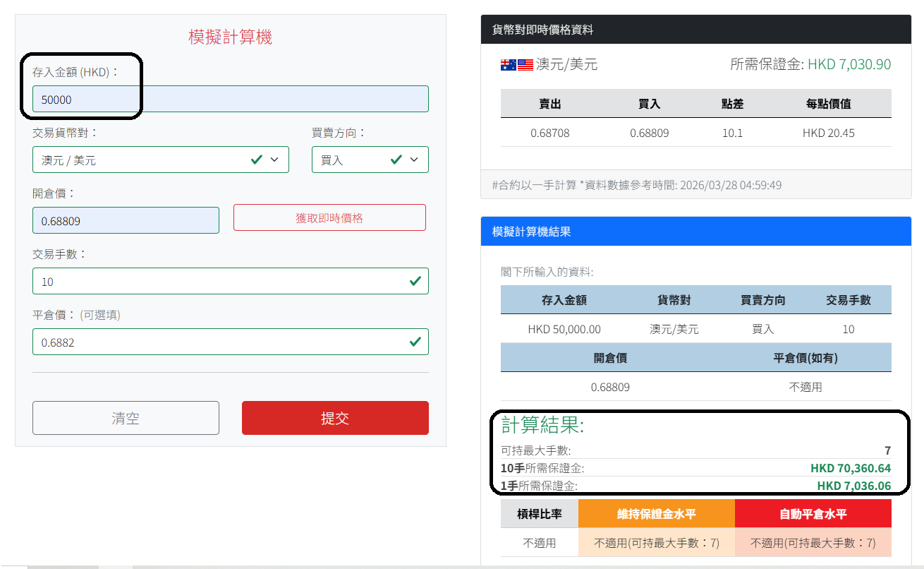
Task: Open the 買賣方向 direction dropdown
Action: click(x=370, y=160)
